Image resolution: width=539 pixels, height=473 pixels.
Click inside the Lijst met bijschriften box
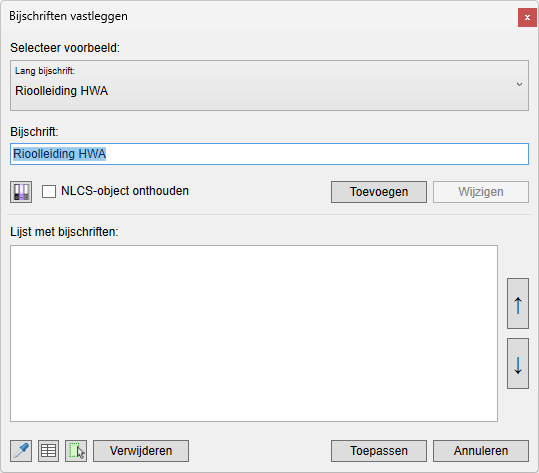click(x=254, y=333)
